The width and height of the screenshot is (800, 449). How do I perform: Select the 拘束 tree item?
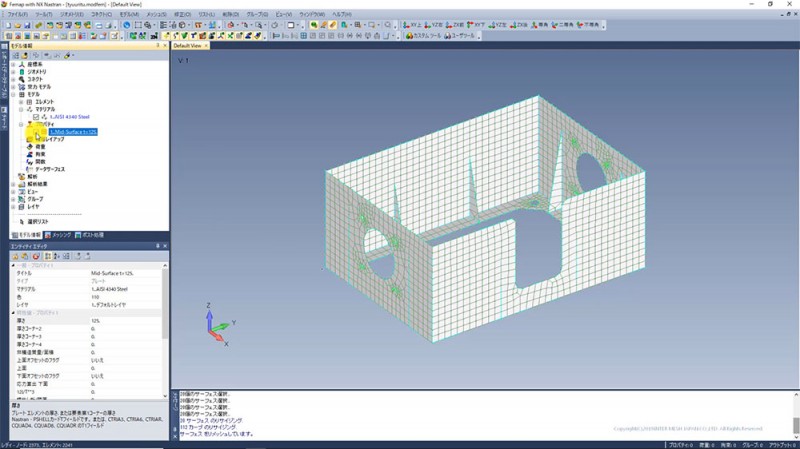click(40, 154)
